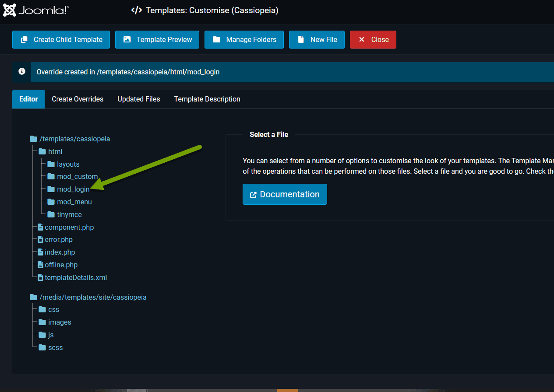The width and height of the screenshot is (554, 392).
Task: Expand the layouts folder in tree
Action: coord(68,164)
